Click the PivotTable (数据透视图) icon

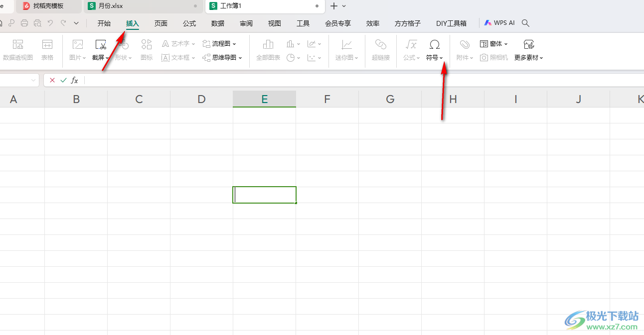point(18,44)
